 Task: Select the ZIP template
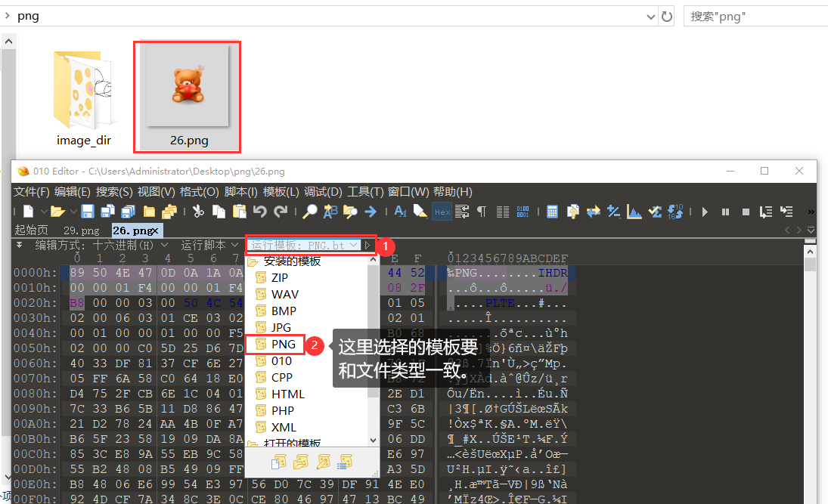[279, 277]
